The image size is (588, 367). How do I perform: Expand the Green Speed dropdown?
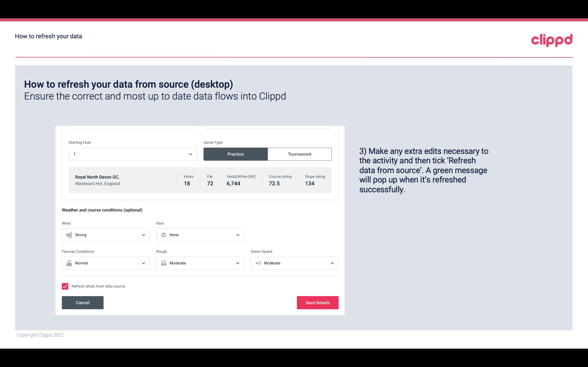tap(332, 263)
